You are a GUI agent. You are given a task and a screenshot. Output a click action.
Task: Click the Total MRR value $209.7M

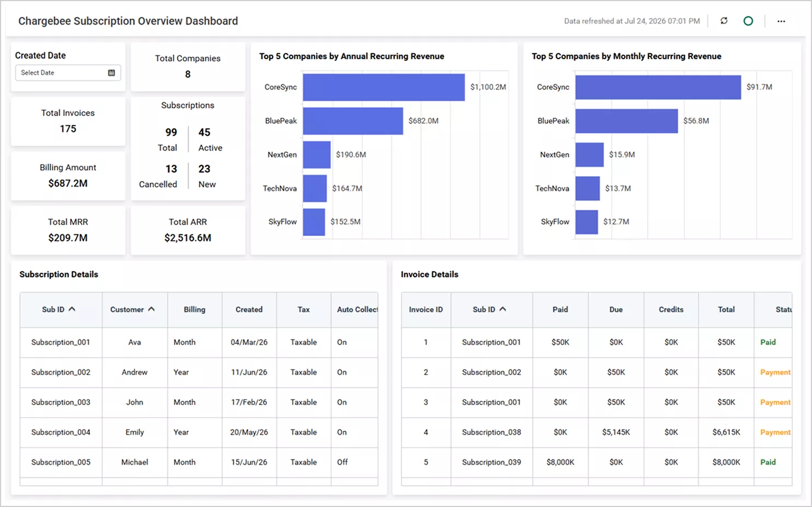click(x=68, y=238)
